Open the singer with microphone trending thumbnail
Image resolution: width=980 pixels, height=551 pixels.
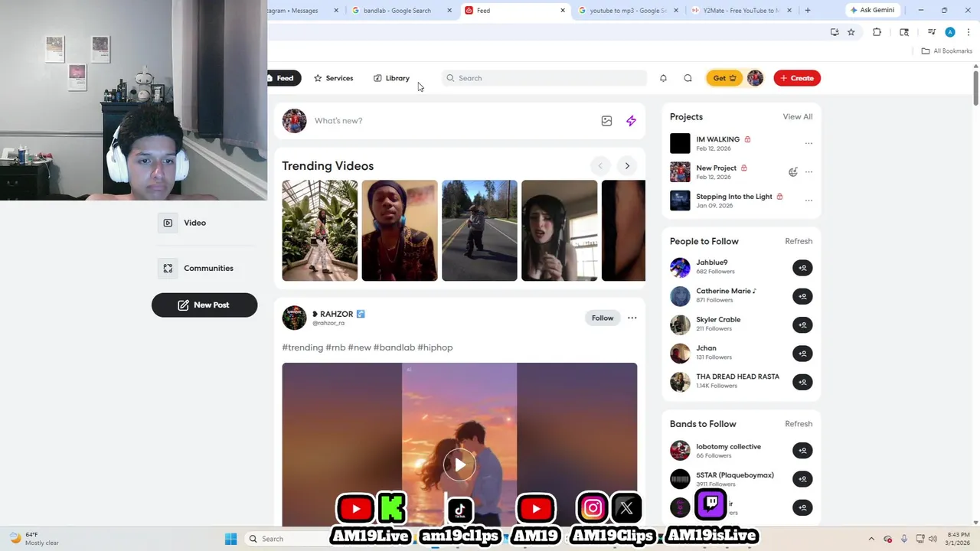[x=559, y=230]
